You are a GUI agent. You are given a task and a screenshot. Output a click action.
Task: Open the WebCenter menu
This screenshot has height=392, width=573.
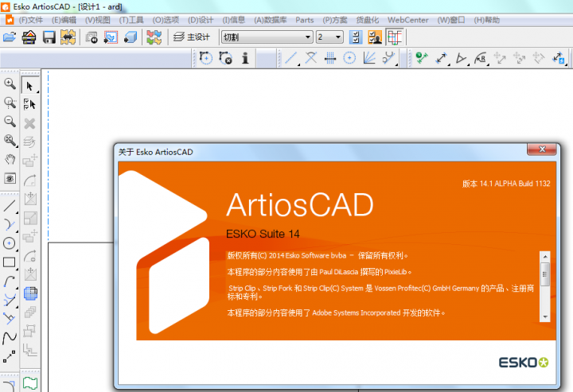pos(407,20)
